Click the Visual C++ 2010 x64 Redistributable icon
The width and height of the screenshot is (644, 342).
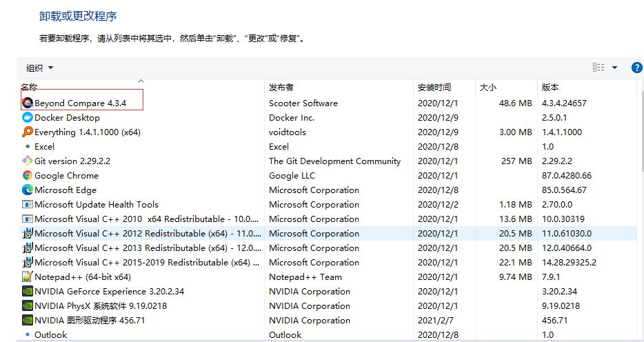pyautogui.click(x=28, y=219)
